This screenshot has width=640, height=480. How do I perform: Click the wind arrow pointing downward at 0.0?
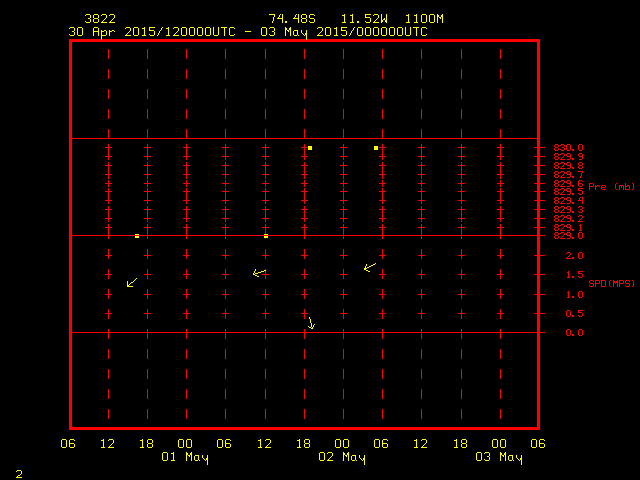pyautogui.click(x=311, y=323)
